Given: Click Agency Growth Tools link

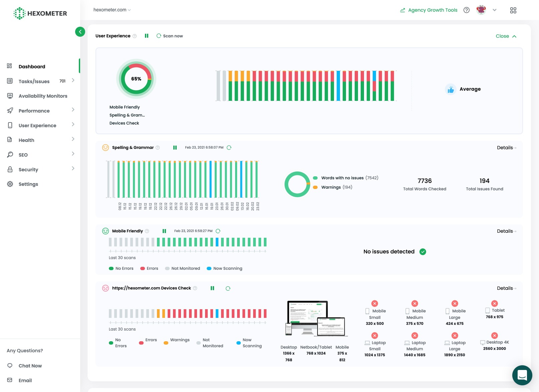Looking at the screenshot, I should (x=433, y=10).
